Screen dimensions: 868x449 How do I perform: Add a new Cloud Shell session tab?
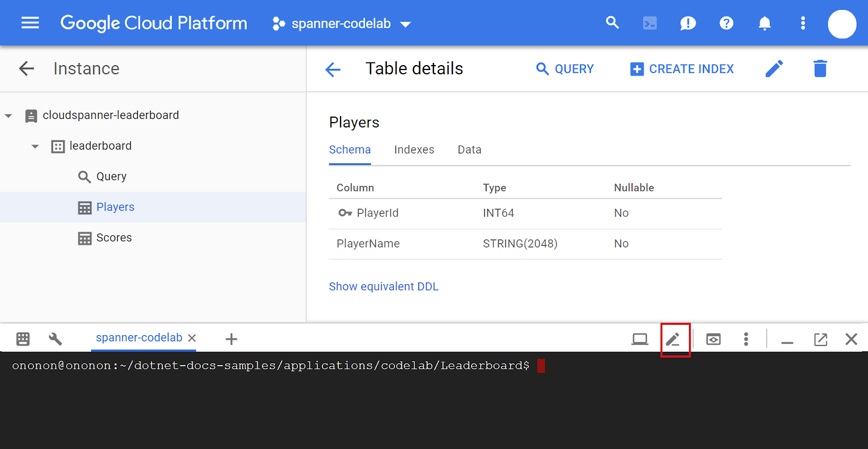pyautogui.click(x=231, y=339)
